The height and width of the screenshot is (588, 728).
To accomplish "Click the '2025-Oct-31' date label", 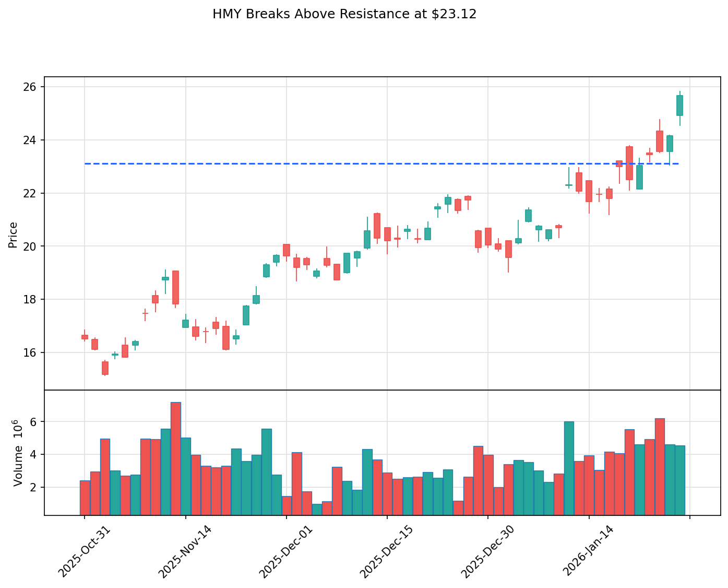I will pos(85,550).
